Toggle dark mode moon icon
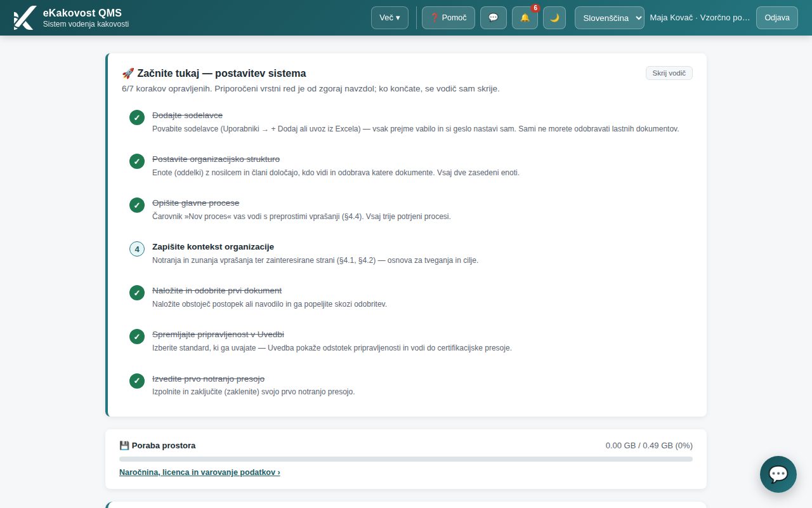The height and width of the screenshot is (508, 812). (x=554, y=18)
